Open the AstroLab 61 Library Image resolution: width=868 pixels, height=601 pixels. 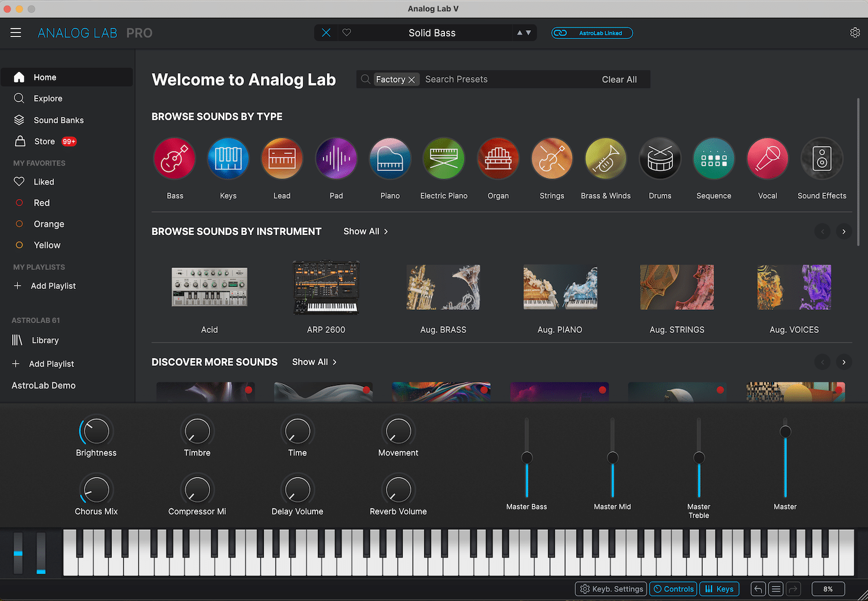36,340
